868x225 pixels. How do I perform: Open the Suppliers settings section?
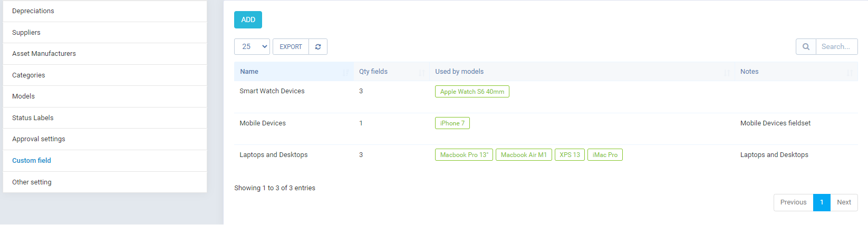tap(26, 33)
